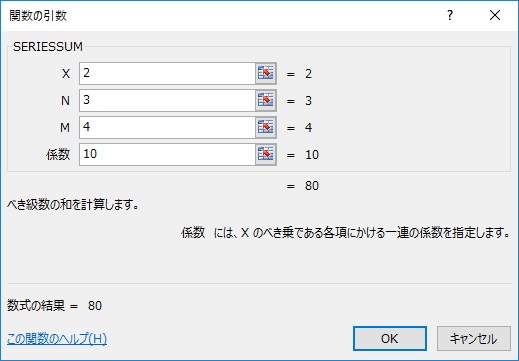Screen dimensions: 519x361
Task: Click the キャンセル button
Action: [x=474, y=339]
